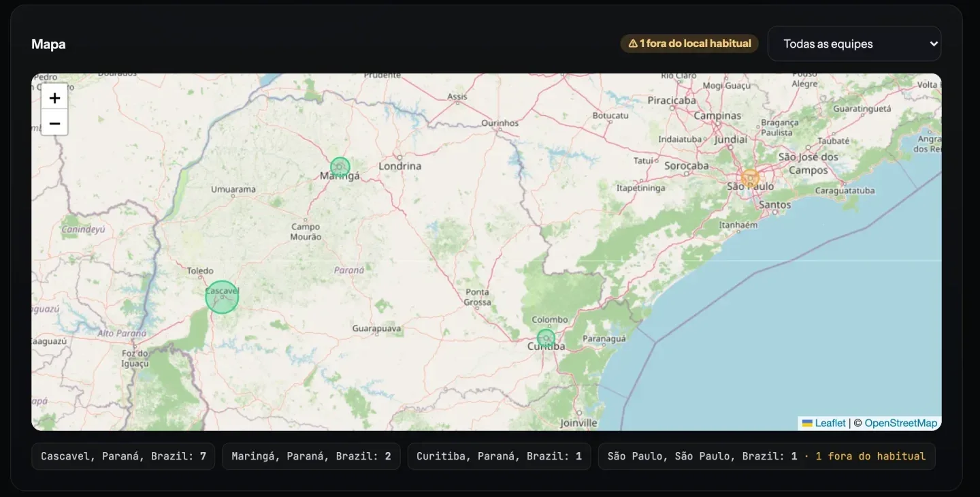Select the Curitiba, Paraná, Brazil: 1 chip
Image resolution: width=980 pixels, height=497 pixels.
[x=499, y=456]
